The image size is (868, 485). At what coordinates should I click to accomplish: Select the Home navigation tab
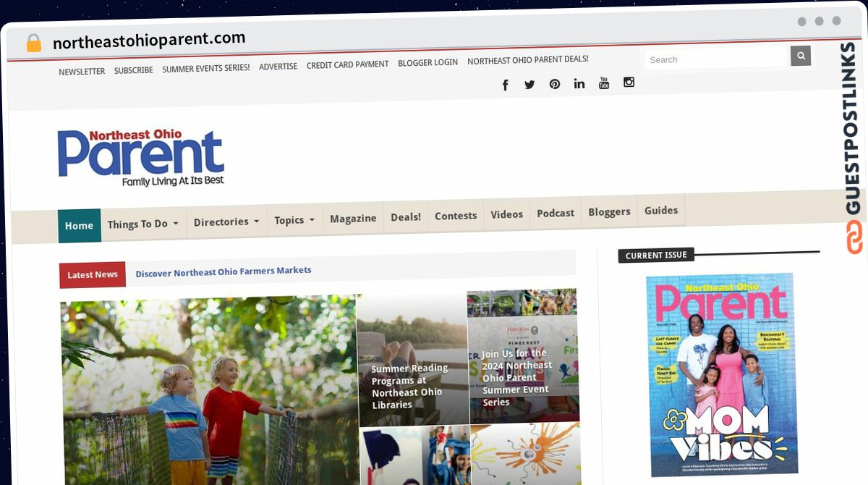coord(79,226)
